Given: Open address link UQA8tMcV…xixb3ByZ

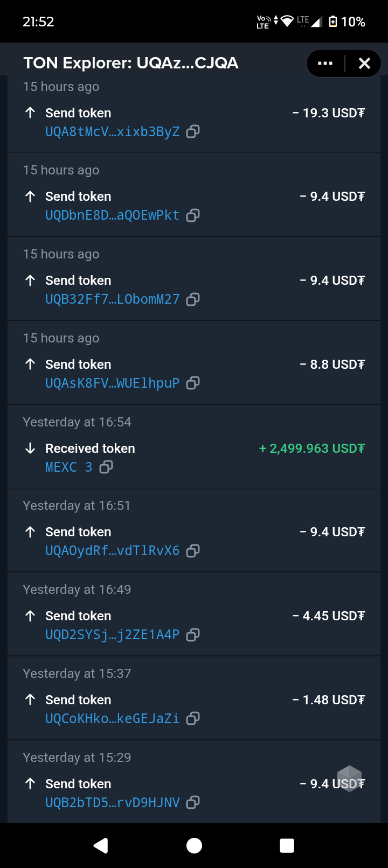Looking at the screenshot, I should click(x=112, y=132).
